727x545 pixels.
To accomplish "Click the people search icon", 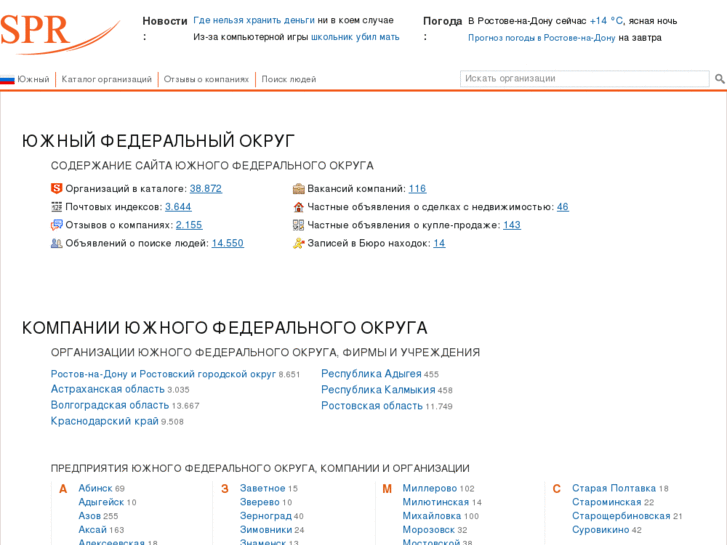I will 56,243.
